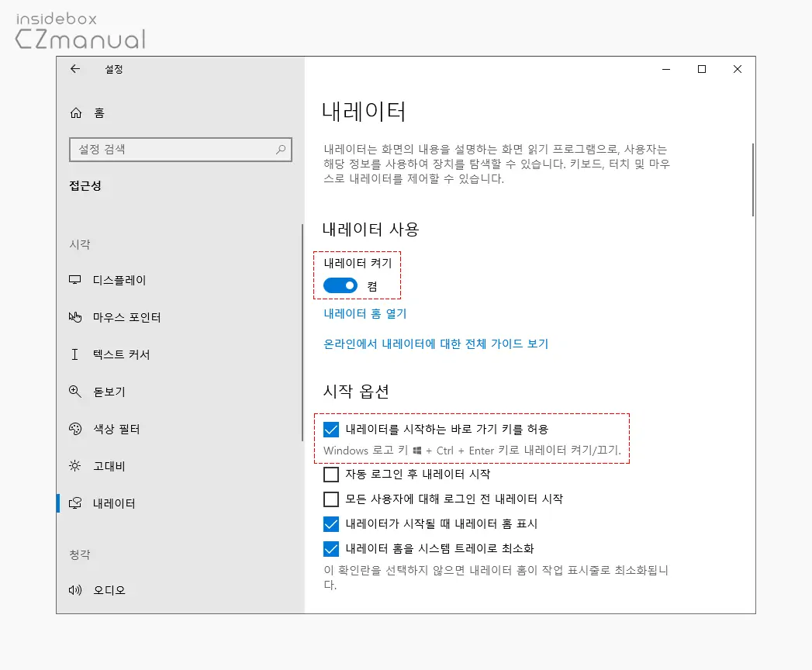Viewport: 812px width, 670px height.
Task: Select 마우스 포인터 in the sidebar
Action: click(181, 317)
